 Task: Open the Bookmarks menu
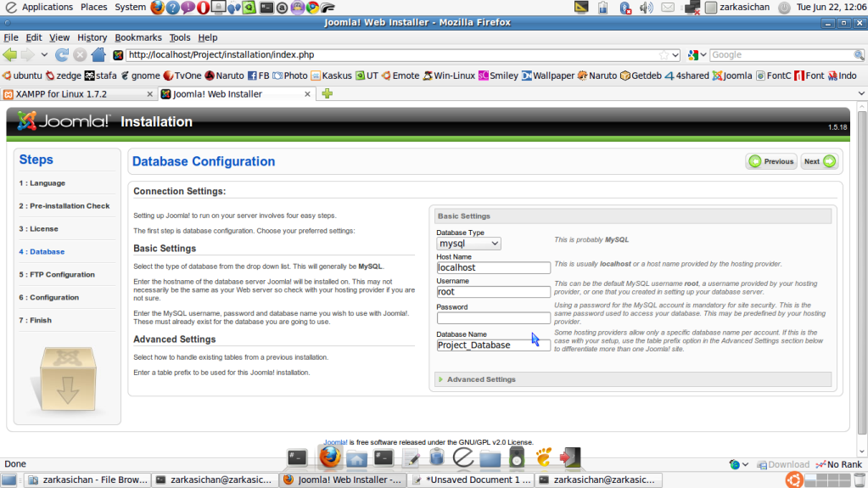138,37
